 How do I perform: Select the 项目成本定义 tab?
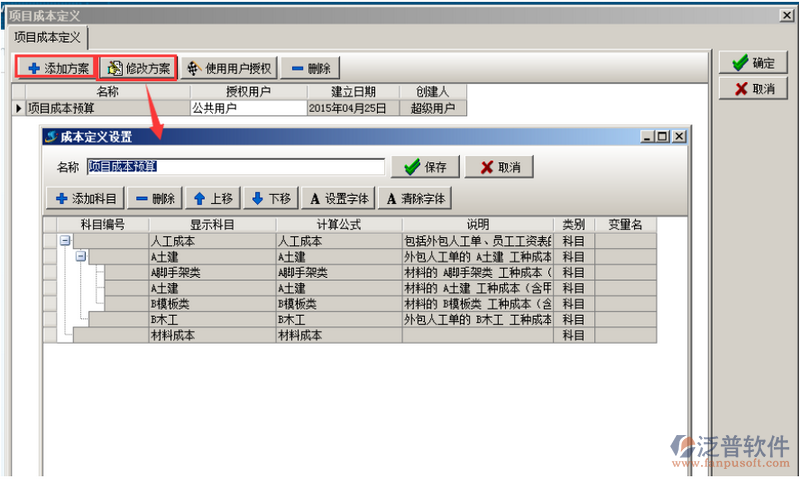click(47, 37)
